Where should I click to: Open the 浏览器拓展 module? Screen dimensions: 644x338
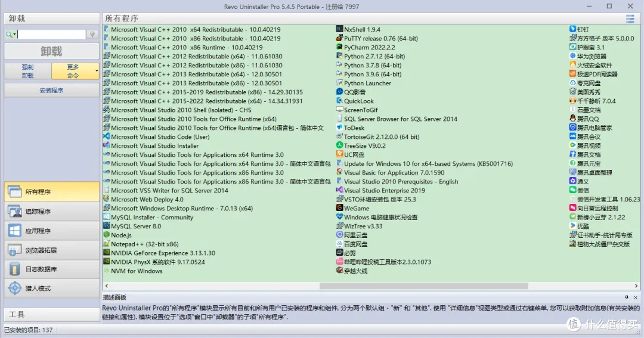[52, 250]
